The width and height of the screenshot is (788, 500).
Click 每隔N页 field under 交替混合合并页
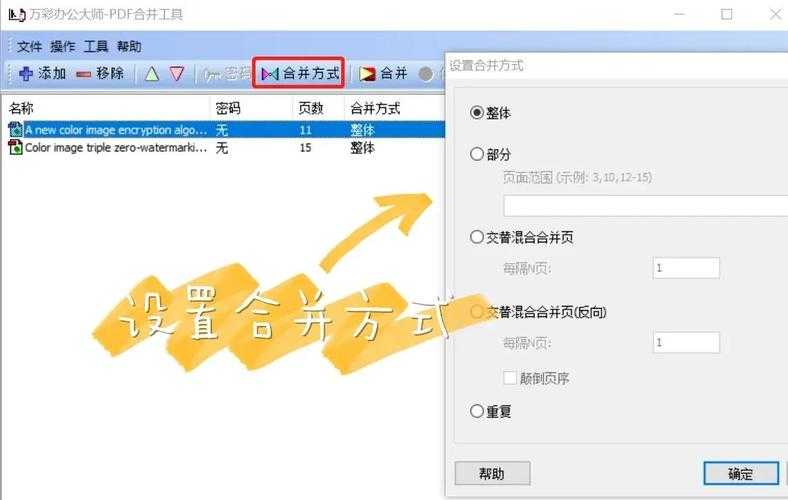coord(686,268)
